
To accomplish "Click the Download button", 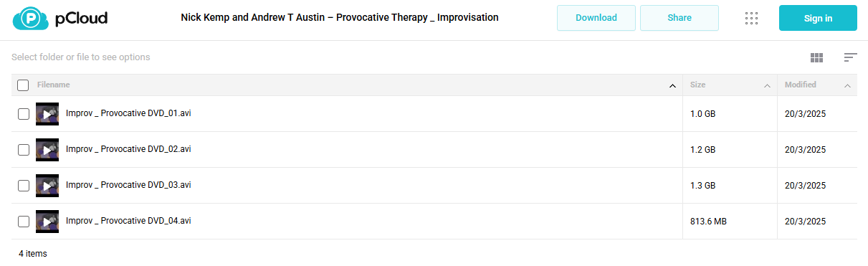I will point(596,18).
